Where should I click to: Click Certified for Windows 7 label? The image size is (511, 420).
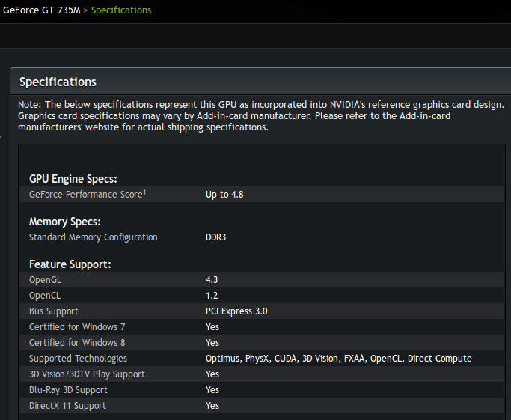[77, 326]
